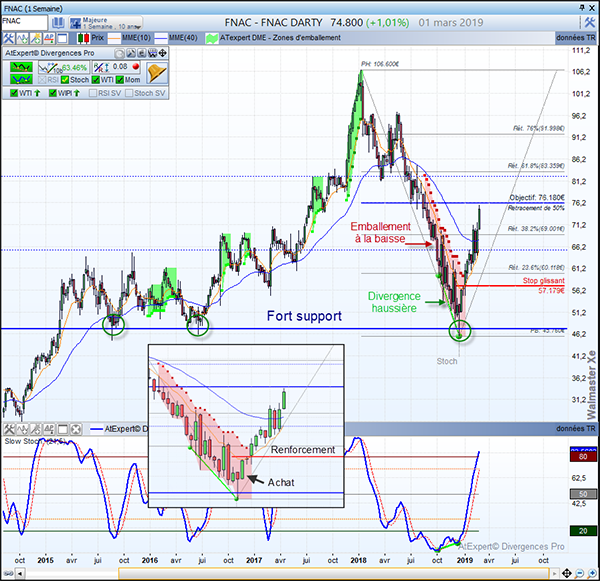The width and height of the screenshot is (600, 581).
Task: Open chart settings tools icon in price toolbar
Action: (x=8, y=38)
